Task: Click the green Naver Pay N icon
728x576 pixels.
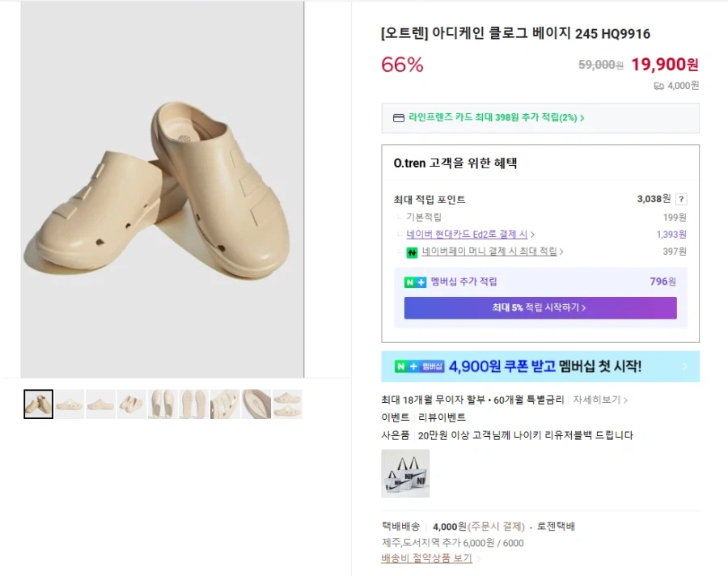Action: pyautogui.click(x=412, y=252)
